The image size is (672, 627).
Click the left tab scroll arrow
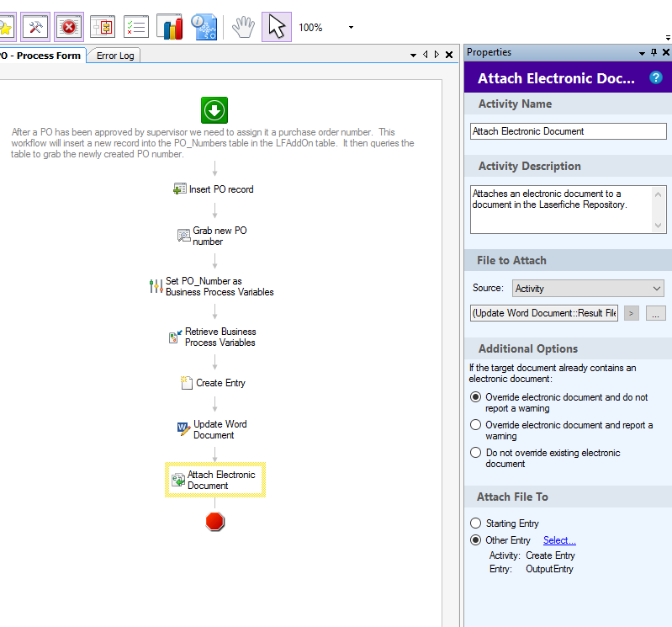[x=425, y=55]
